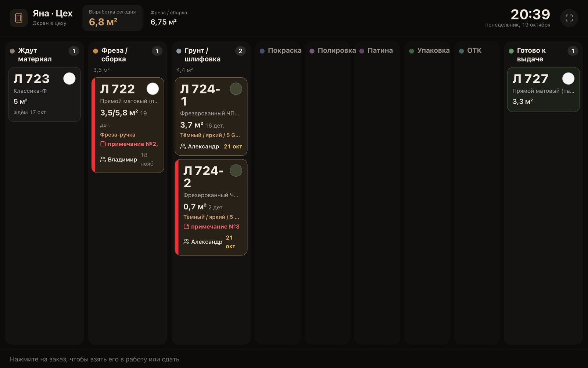Click the Фреза-ручка label on Л 722
This screenshot has width=588, height=368.
coord(118,135)
